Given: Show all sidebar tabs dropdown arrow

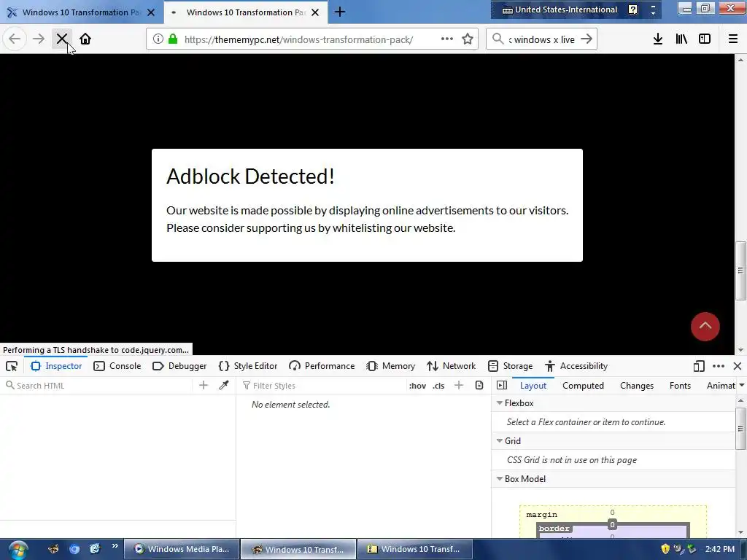Looking at the screenshot, I should click(742, 386).
